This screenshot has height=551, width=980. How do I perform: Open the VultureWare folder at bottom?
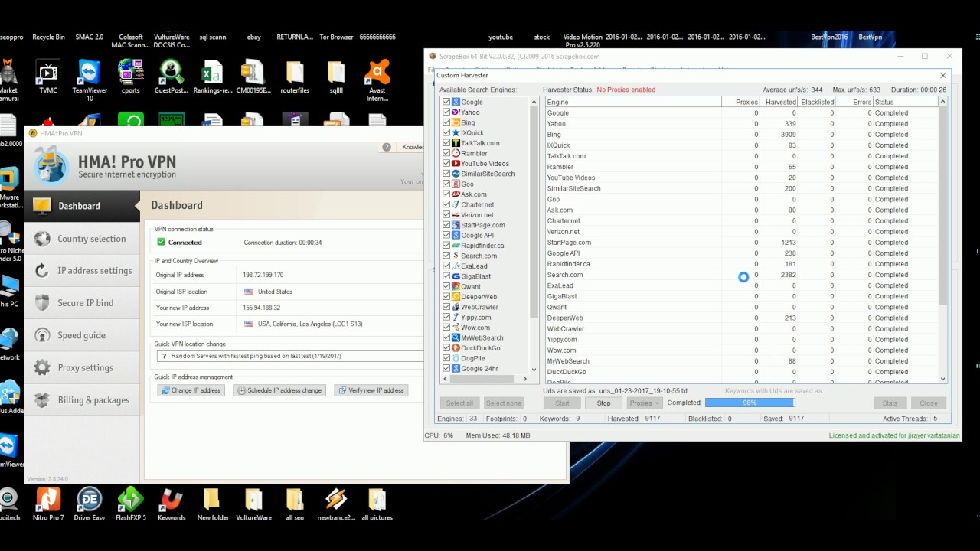pyautogui.click(x=253, y=504)
